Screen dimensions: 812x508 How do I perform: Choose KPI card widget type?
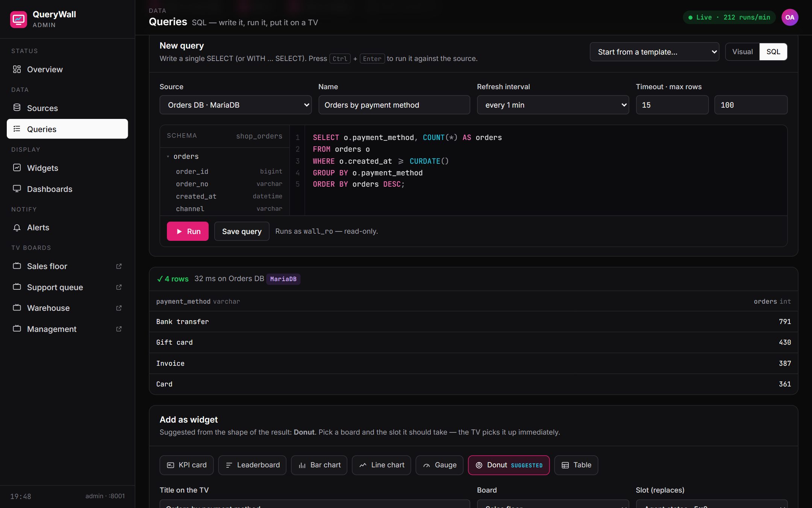pyautogui.click(x=187, y=465)
